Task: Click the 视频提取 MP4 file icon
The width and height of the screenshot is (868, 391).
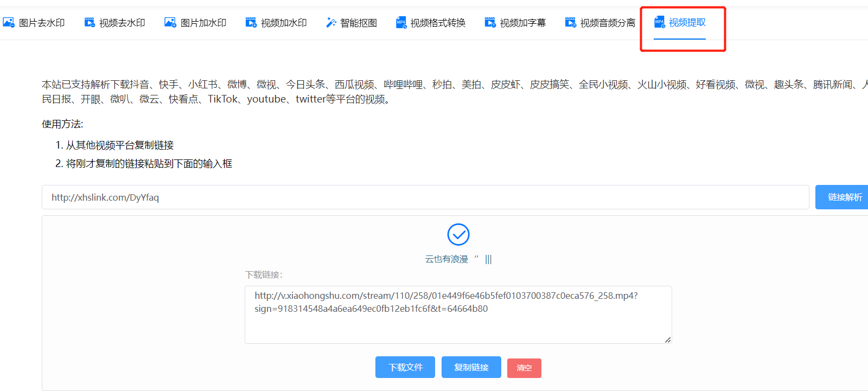Action: click(659, 22)
